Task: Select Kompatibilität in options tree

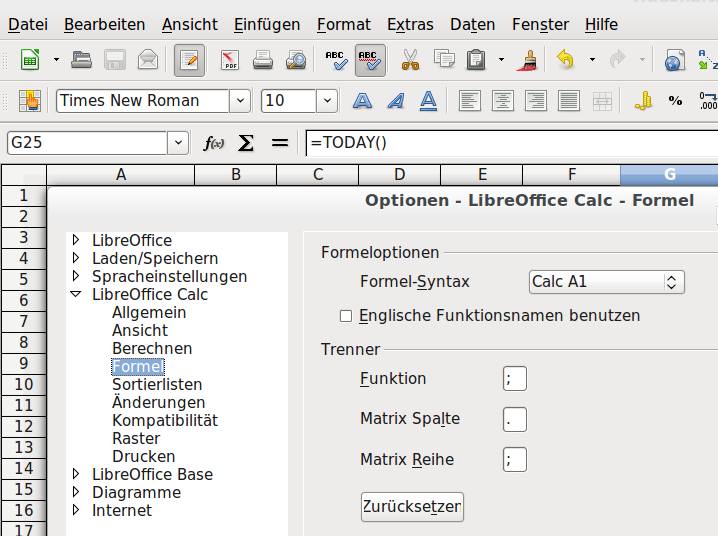Action: [x=165, y=420]
